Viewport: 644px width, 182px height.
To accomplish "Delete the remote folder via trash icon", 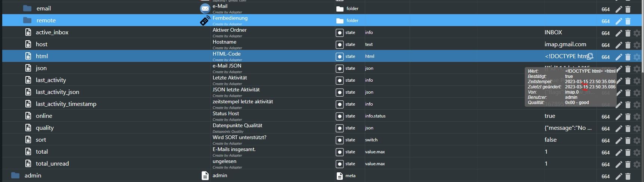I will 628,21.
